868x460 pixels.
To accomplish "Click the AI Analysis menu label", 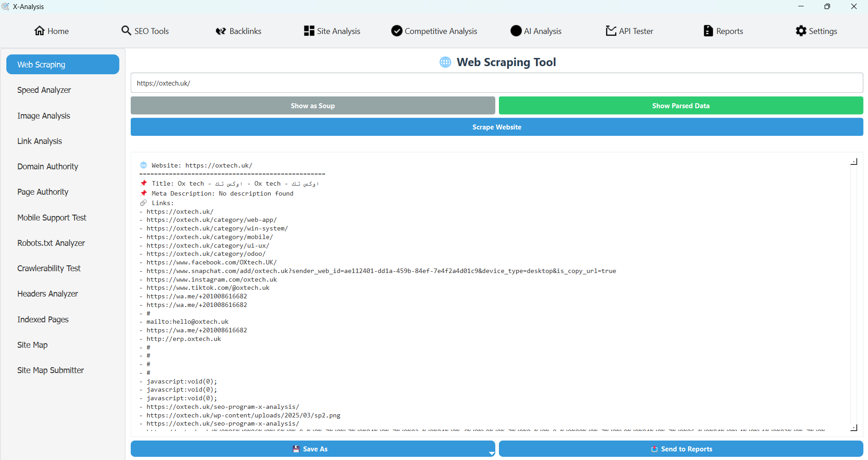I will tap(543, 31).
